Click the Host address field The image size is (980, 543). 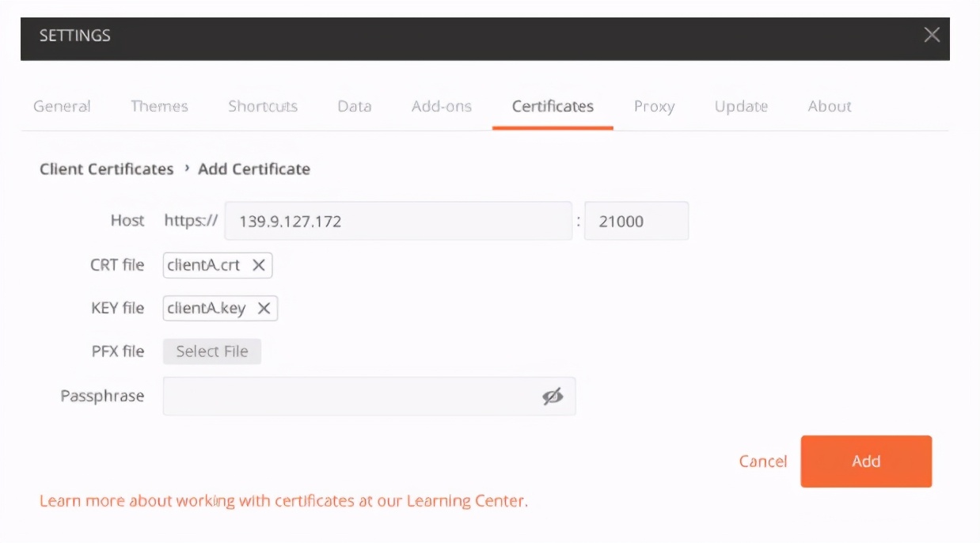[398, 221]
